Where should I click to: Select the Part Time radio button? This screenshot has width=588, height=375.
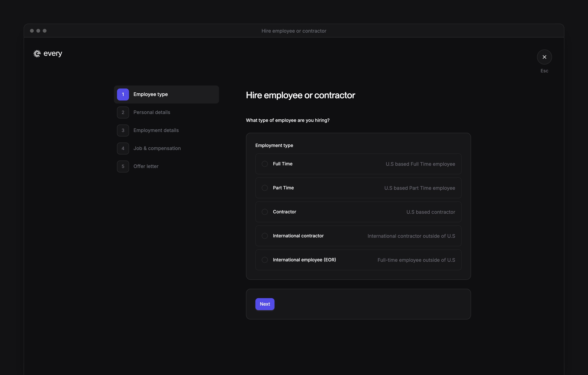[265, 188]
